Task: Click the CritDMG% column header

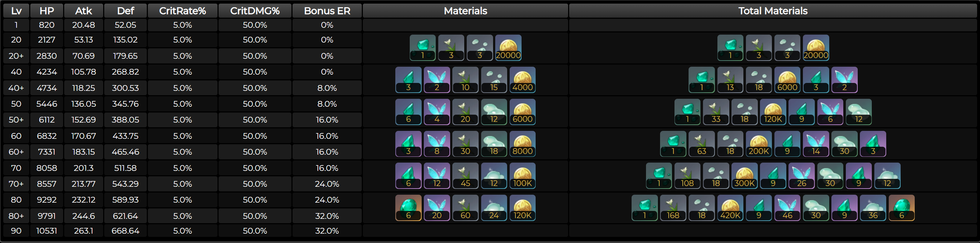Action: 255,11
